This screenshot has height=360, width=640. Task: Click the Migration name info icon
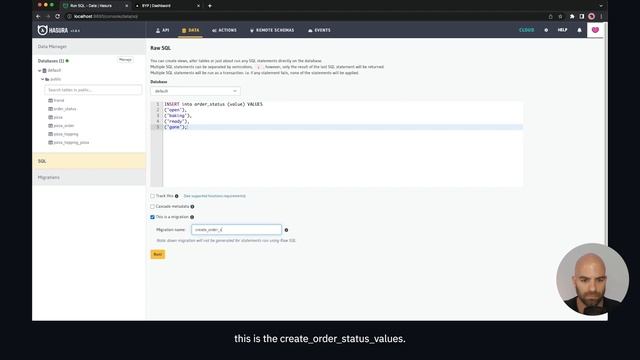(x=286, y=230)
